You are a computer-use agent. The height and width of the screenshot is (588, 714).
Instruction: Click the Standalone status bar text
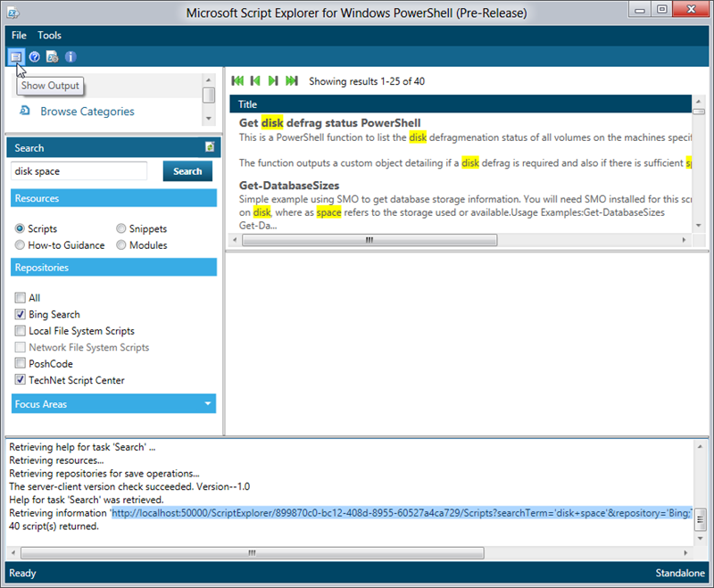click(x=680, y=573)
